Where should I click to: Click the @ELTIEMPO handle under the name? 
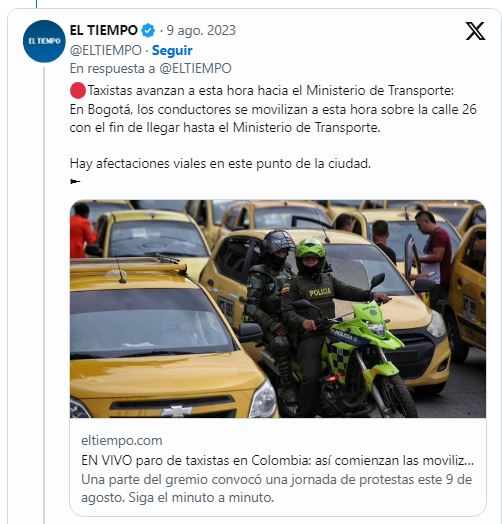point(106,50)
